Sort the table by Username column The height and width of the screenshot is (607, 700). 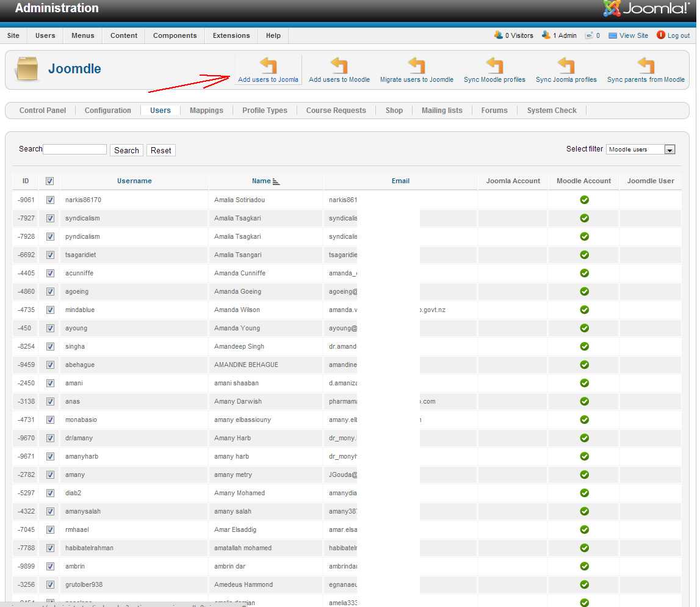click(x=134, y=181)
